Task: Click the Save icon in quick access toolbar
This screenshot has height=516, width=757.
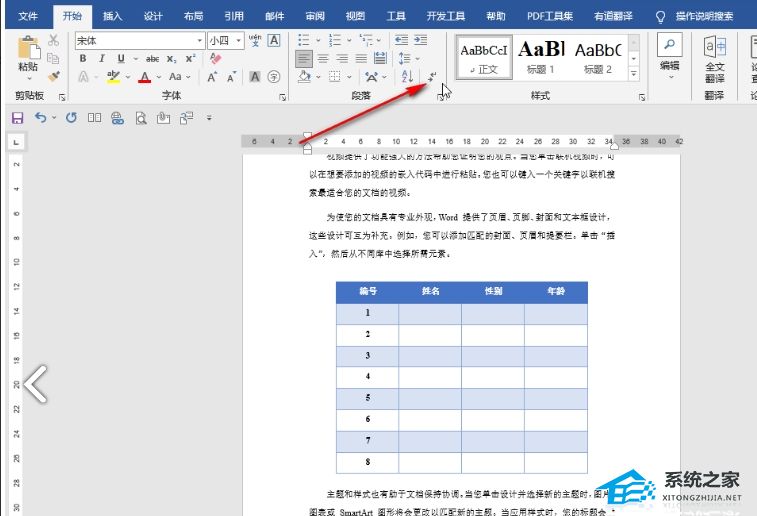Action: coord(17,118)
